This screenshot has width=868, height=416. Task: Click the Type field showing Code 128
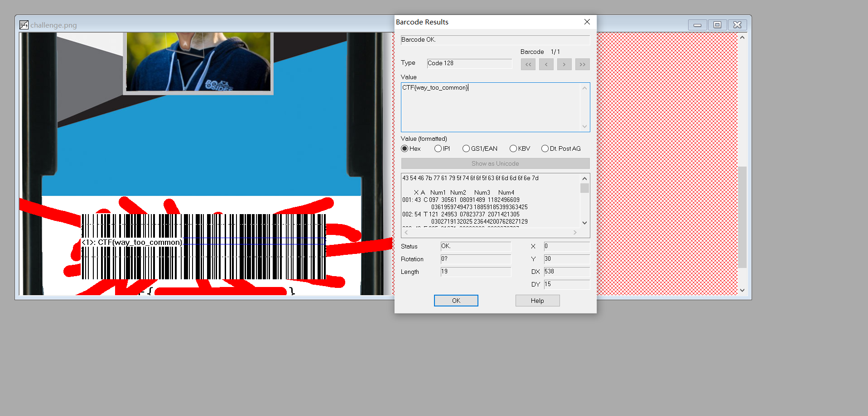469,63
